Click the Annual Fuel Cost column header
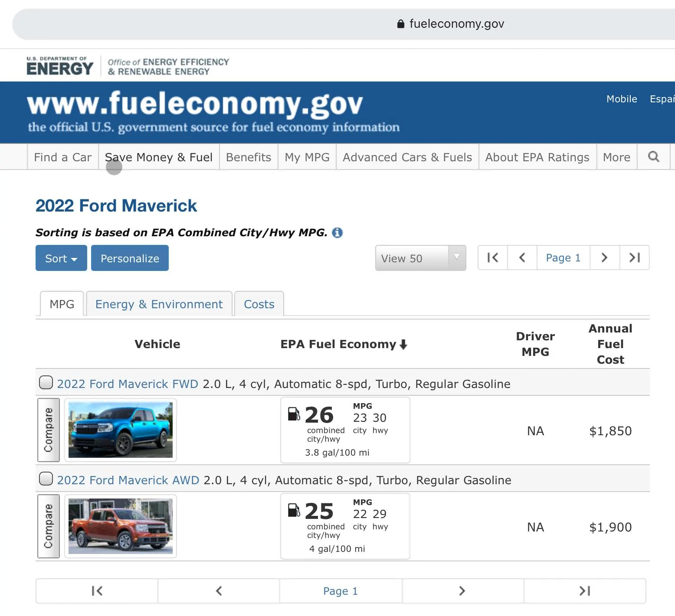 point(610,344)
